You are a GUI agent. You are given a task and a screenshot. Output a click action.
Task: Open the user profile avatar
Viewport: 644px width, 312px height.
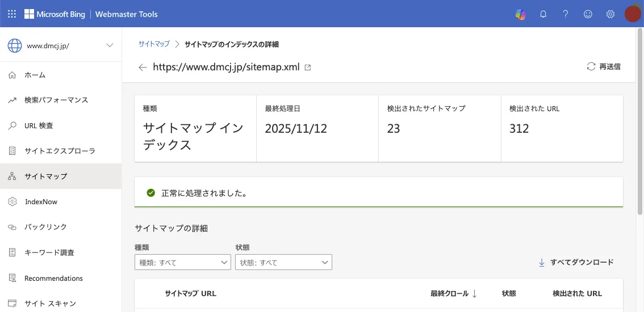pos(633,14)
